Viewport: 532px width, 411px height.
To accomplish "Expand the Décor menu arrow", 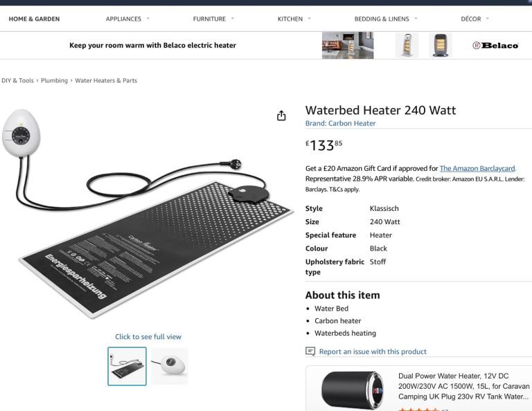I will coord(488,19).
